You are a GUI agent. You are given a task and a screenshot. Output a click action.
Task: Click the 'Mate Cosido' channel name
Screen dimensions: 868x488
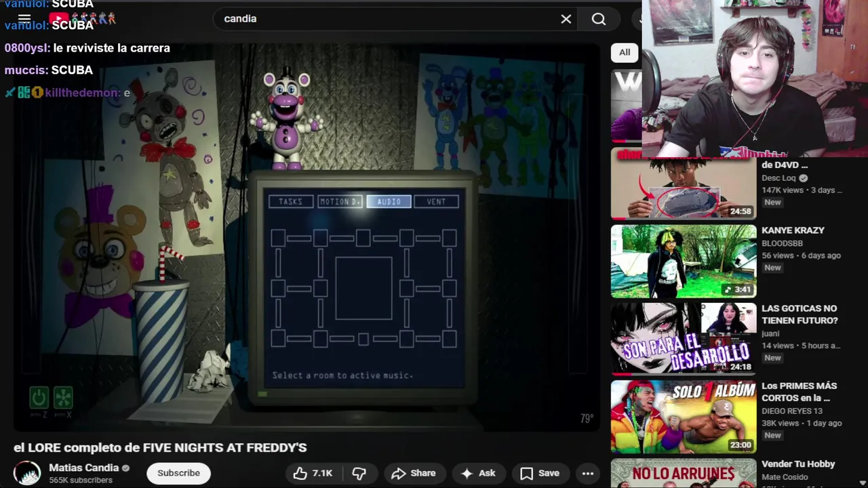click(x=784, y=477)
